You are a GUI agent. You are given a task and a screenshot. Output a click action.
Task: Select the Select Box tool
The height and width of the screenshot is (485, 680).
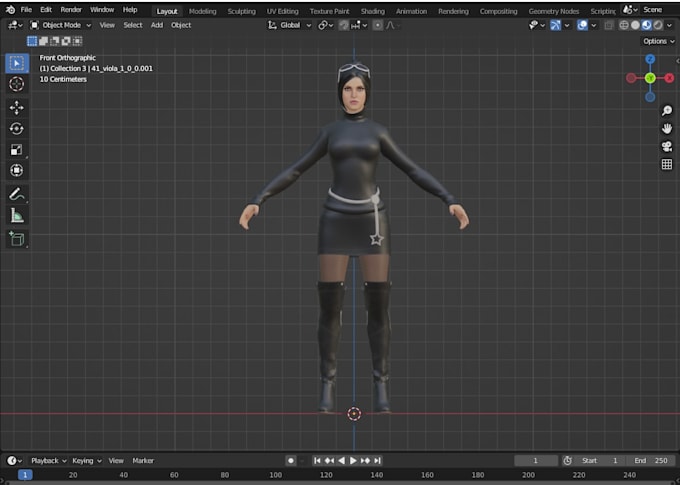pyautogui.click(x=17, y=63)
